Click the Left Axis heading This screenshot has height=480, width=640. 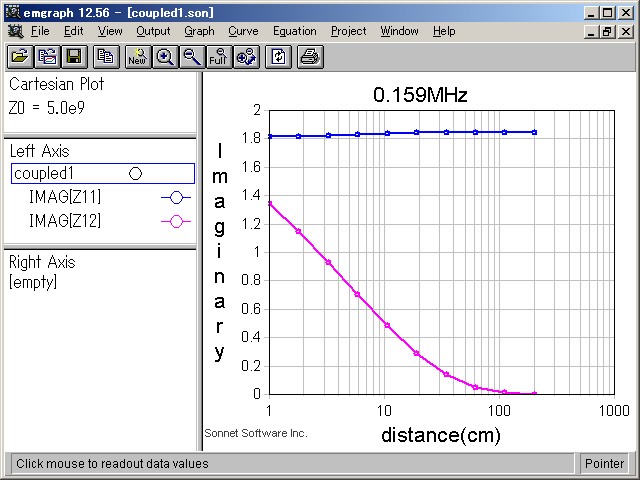pos(40,151)
